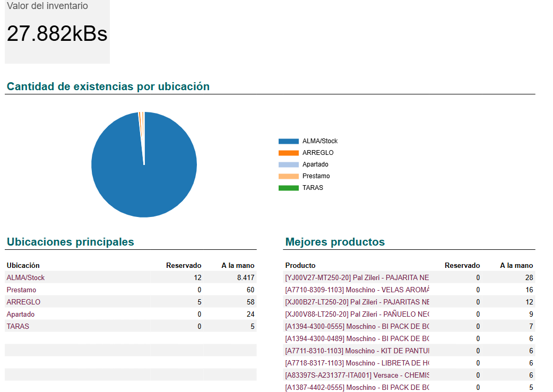Click the blue ALMA/Stock legend swatch
Image resolution: width=553 pixels, height=392 pixels.
tap(289, 141)
